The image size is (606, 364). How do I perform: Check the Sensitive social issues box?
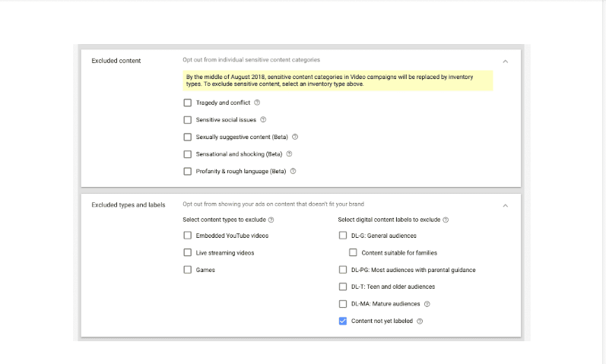click(188, 120)
